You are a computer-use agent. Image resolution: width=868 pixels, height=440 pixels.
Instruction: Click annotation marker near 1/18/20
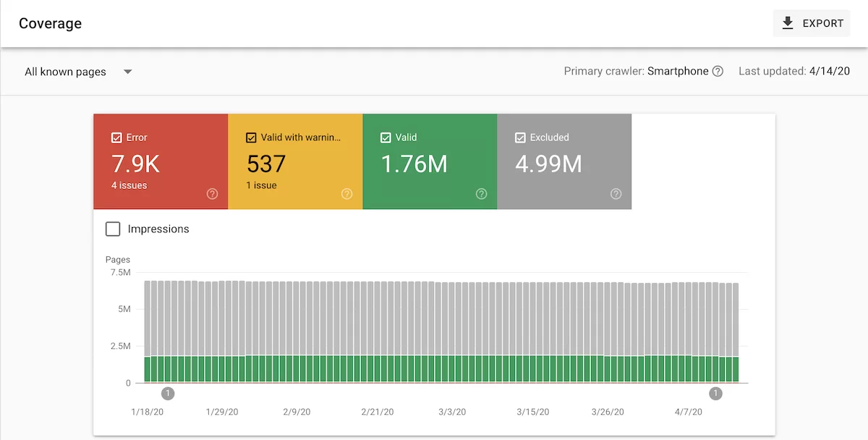pos(168,394)
